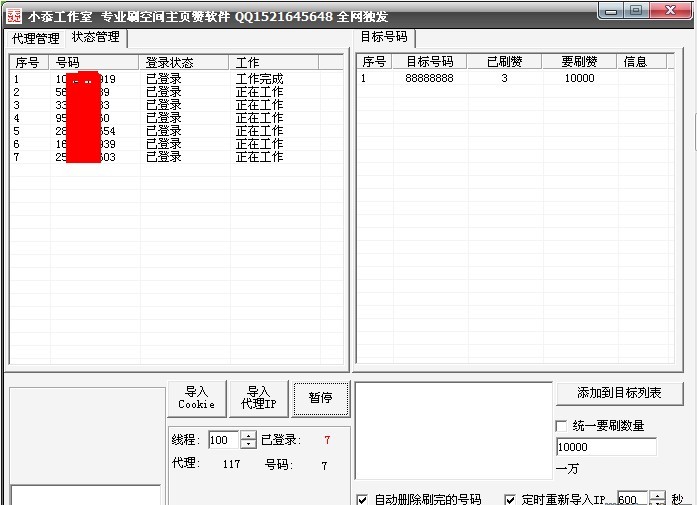Enable the 统一要刷数量 checkbox
Screen dimensions: 697x505
point(561,425)
